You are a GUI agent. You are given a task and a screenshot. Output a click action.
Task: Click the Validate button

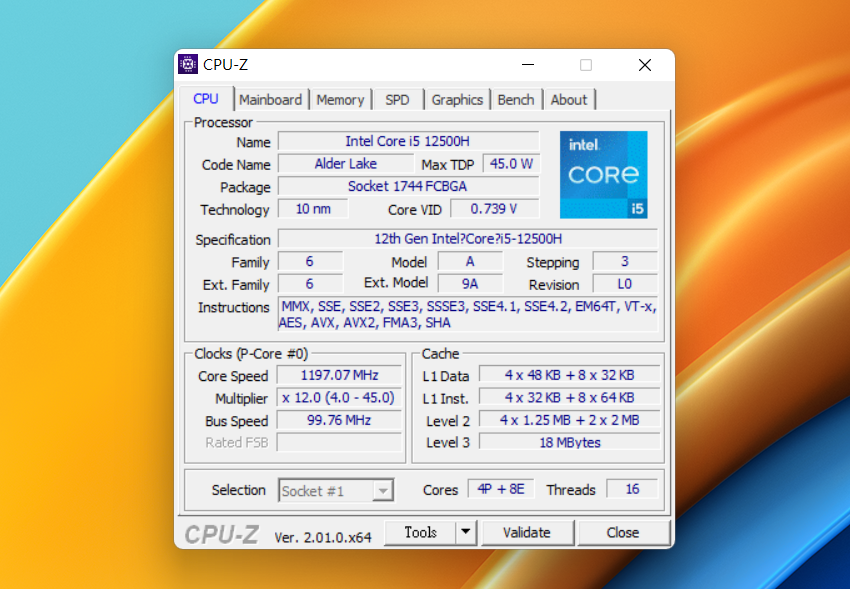point(527,533)
